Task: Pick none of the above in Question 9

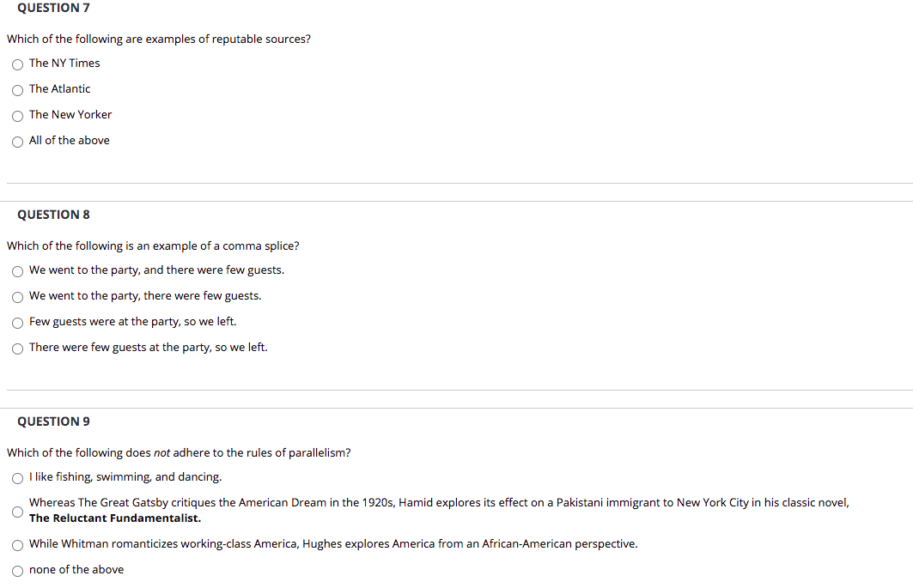Action: click(17, 571)
